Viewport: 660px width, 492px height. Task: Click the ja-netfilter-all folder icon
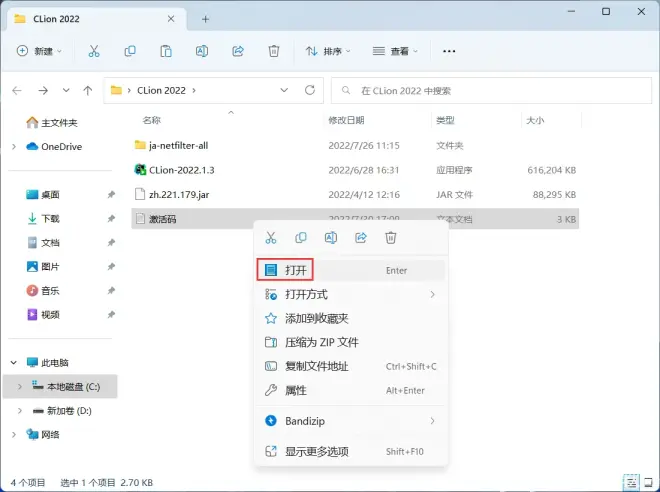[x=140, y=145]
